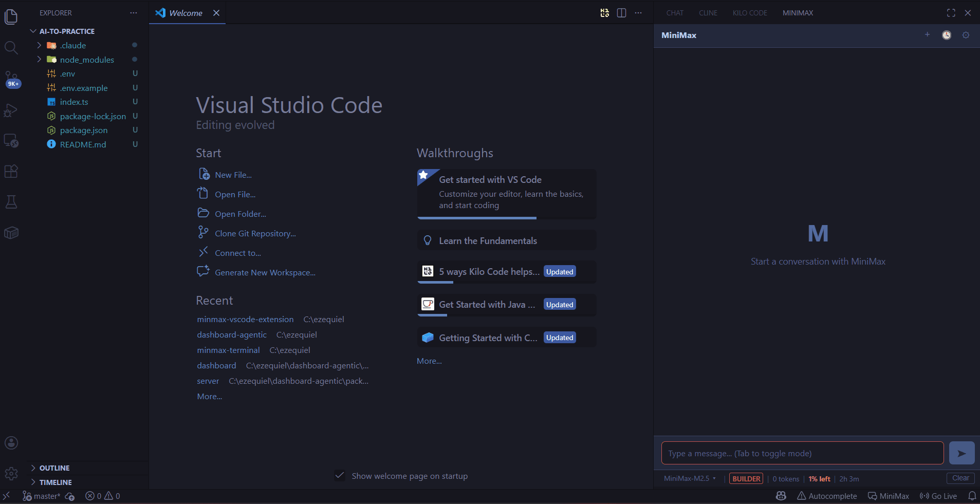The width and height of the screenshot is (980, 504).
Task: Toggle Show welcome page on startup
Action: [x=340, y=476]
